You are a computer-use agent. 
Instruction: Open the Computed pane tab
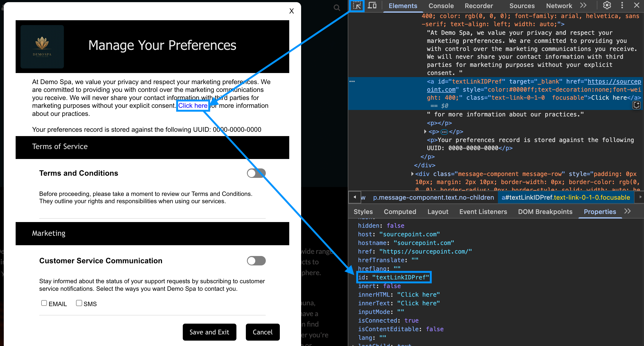pyautogui.click(x=400, y=212)
